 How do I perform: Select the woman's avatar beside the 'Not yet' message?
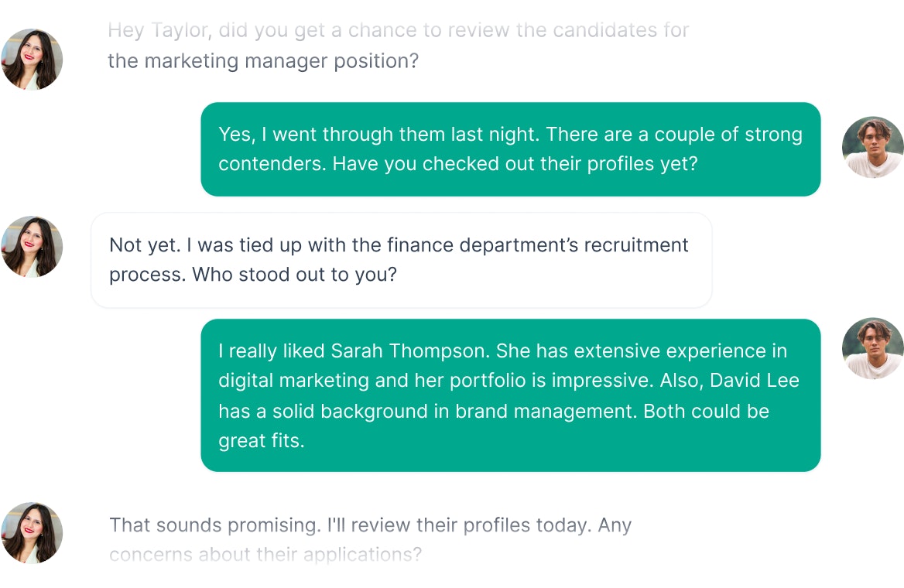coord(33,247)
